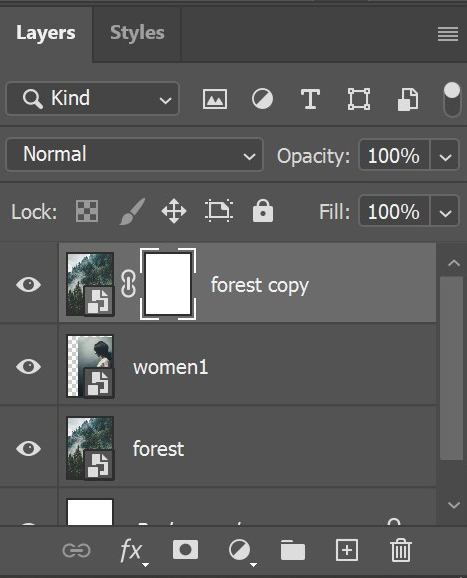Screen dimensions: 467x578
Task: Select the forest copy layer mask thumbnail
Action: coord(168,284)
